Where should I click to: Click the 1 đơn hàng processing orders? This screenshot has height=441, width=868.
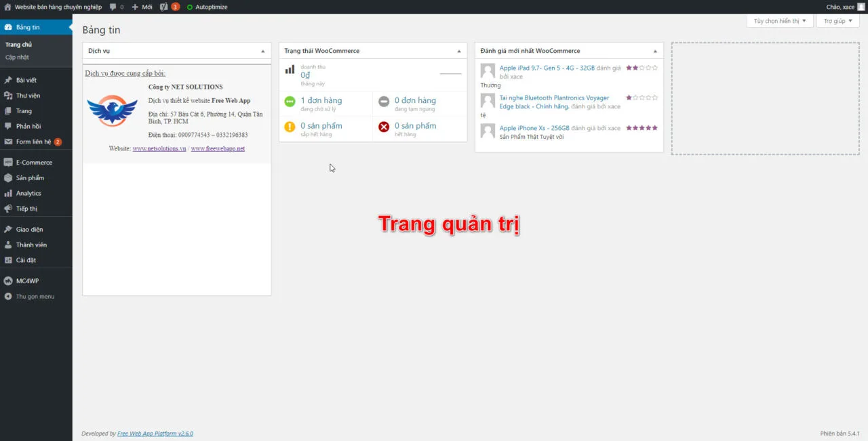[321, 100]
